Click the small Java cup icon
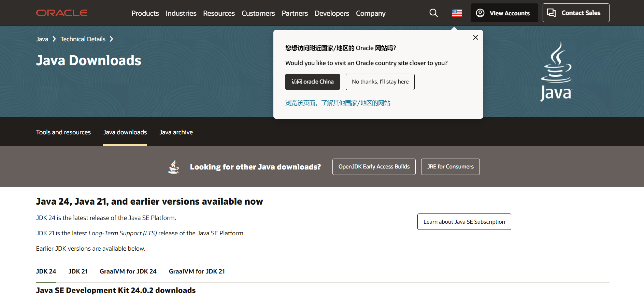This screenshot has width=644, height=295. pos(174,167)
